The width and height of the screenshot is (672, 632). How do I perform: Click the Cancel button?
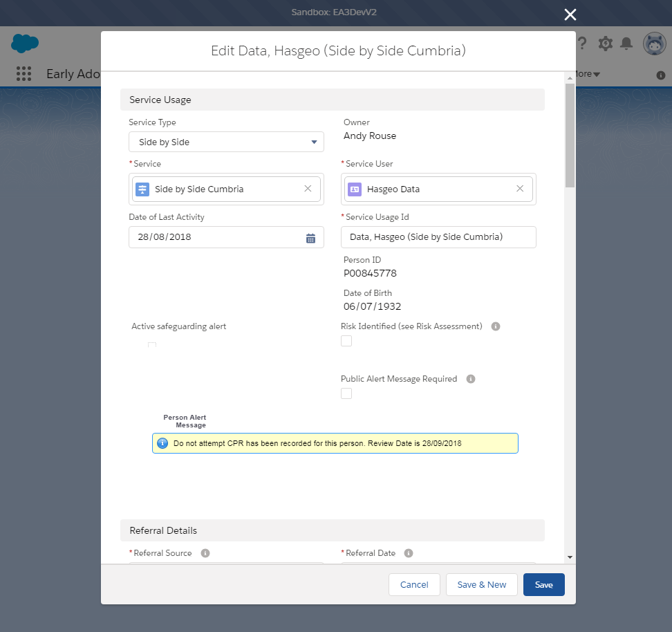pos(414,584)
